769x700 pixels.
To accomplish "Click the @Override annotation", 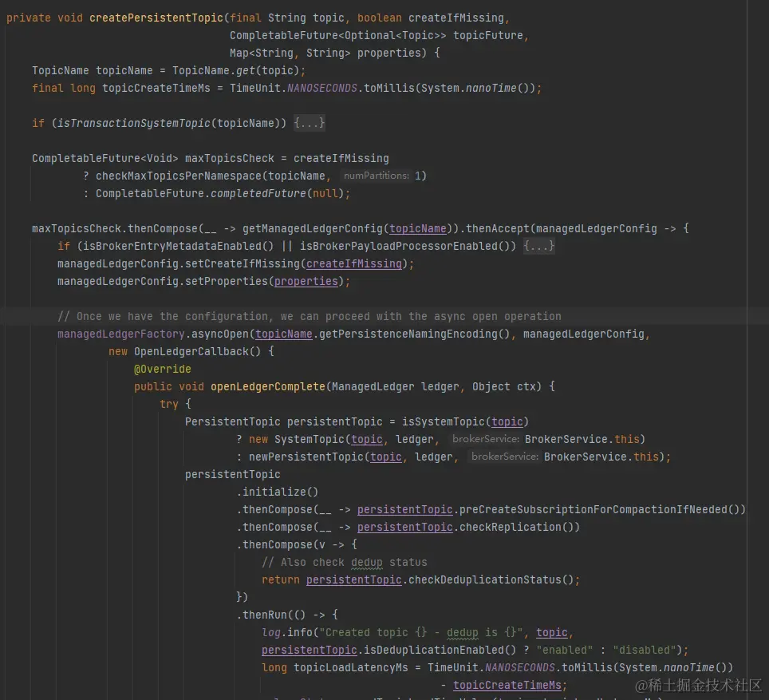I will [x=162, y=369].
